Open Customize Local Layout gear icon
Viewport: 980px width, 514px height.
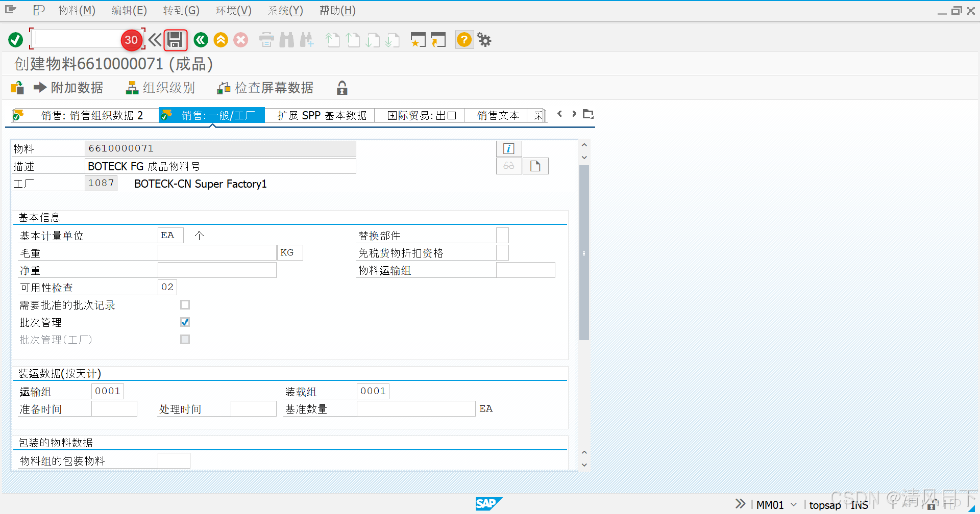pyautogui.click(x=484, y=40)
